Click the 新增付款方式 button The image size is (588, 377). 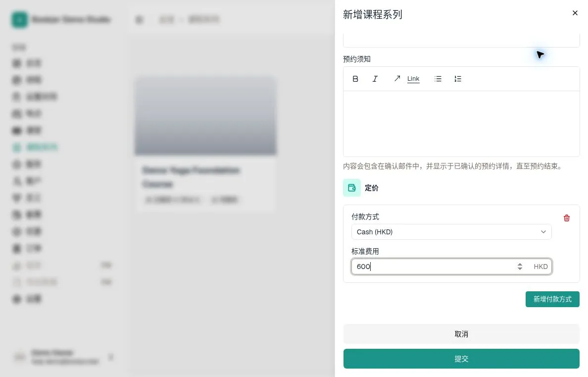[552, 299]
